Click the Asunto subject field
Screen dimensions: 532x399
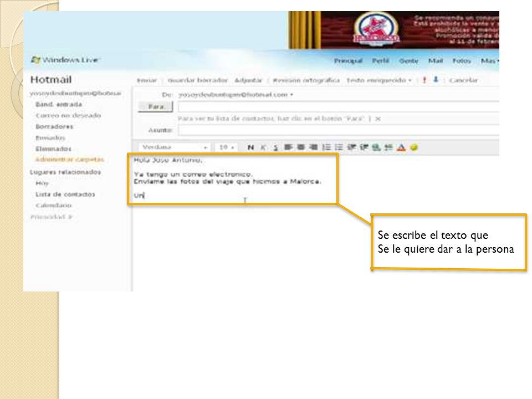click(339, 130)
